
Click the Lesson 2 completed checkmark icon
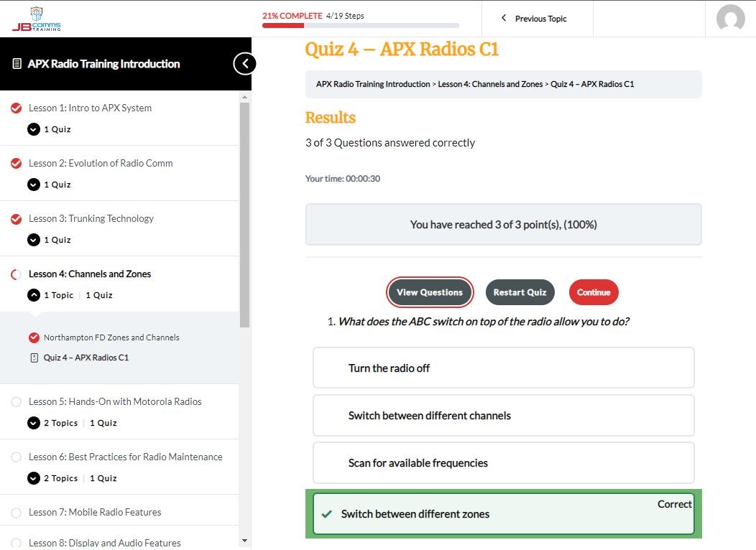[x=16, y=163]
